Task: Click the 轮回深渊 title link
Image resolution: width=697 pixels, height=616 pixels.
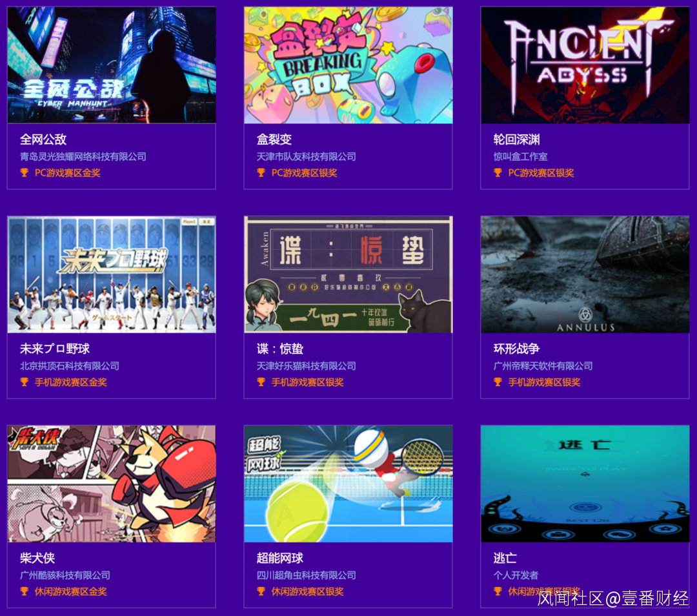Action: 516,139
